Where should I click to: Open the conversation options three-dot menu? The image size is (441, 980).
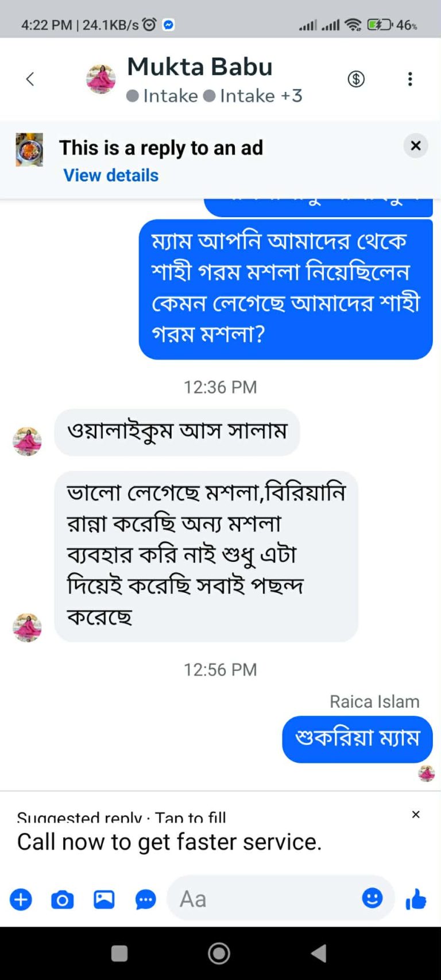click(410, 79)
